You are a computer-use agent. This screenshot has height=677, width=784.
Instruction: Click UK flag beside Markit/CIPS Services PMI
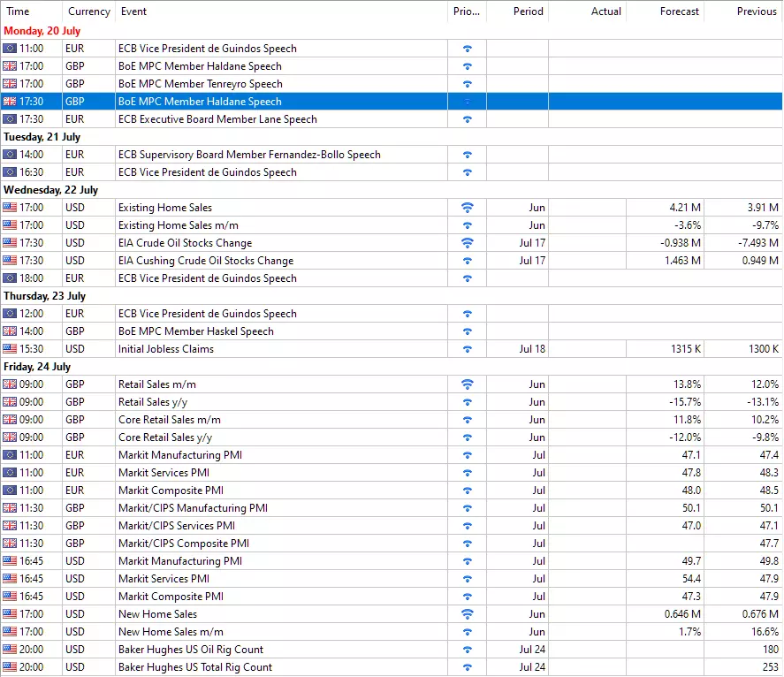(x=10, y=526)
